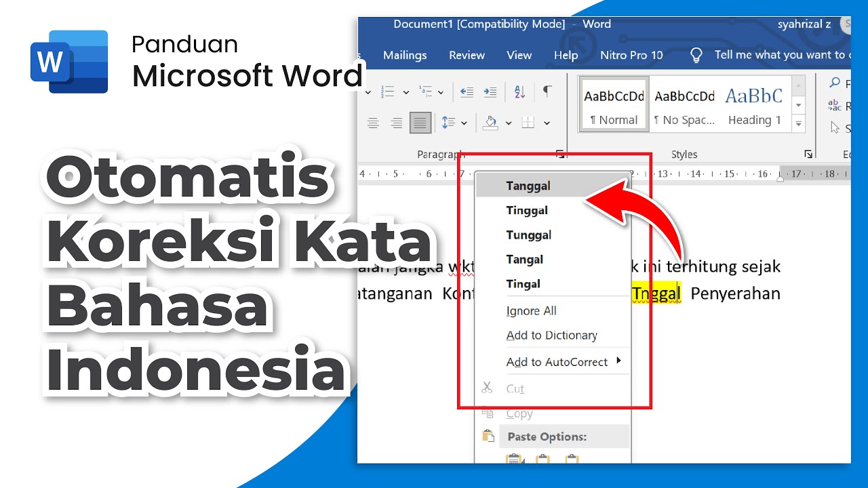Click the Decrease Indent icon

click(x=467, y=91)
